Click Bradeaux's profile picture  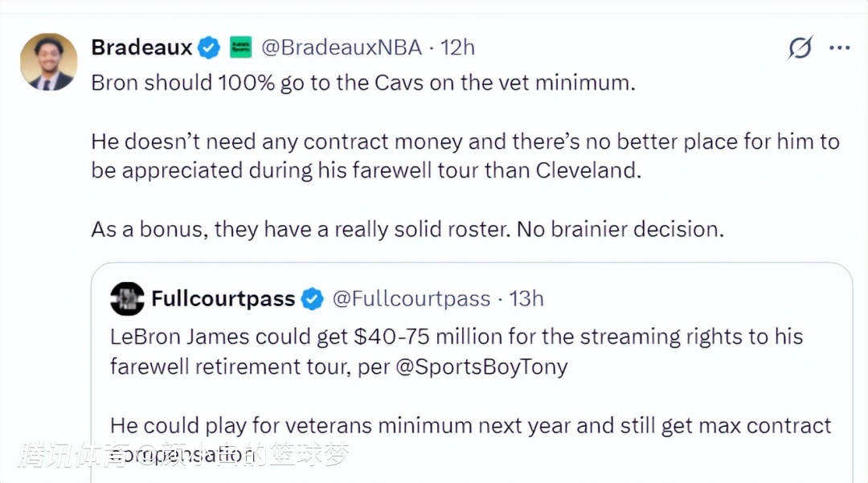[x=49, y=62]
